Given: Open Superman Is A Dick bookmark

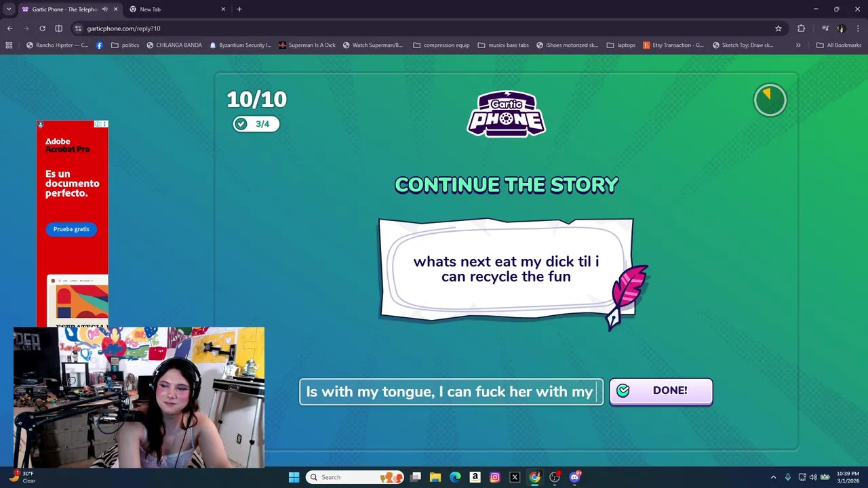Looking at the screenshot, I should [307, 45].
